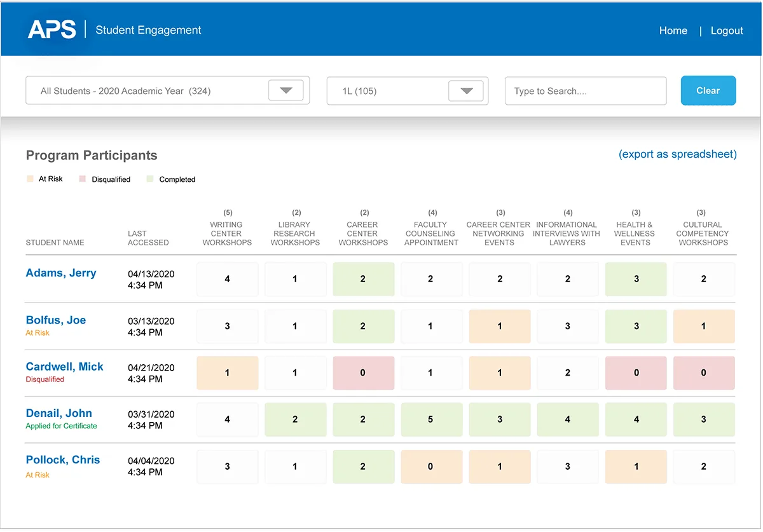
Task: Go to Home in the header
Action: 673,31
